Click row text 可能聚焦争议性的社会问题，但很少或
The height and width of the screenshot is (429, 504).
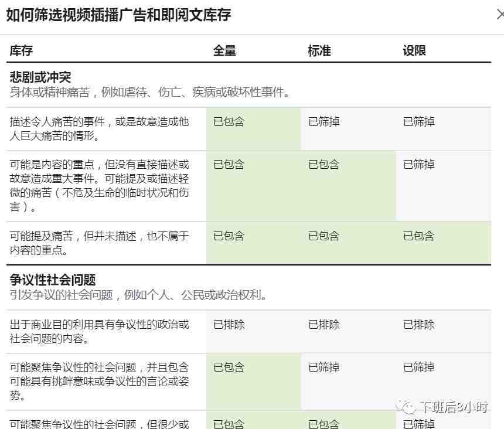pyautogui.click(x=99, y=424)
